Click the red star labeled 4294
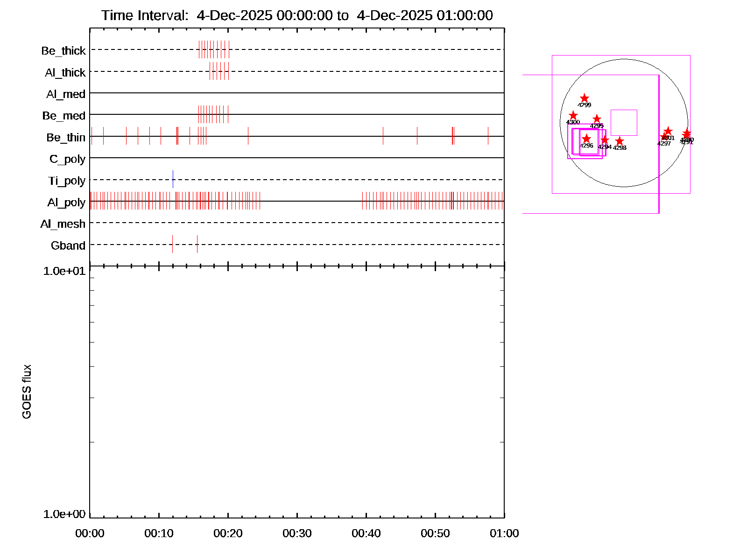The height and width of the screenshot is (560, 747). [x=605, y=140]
